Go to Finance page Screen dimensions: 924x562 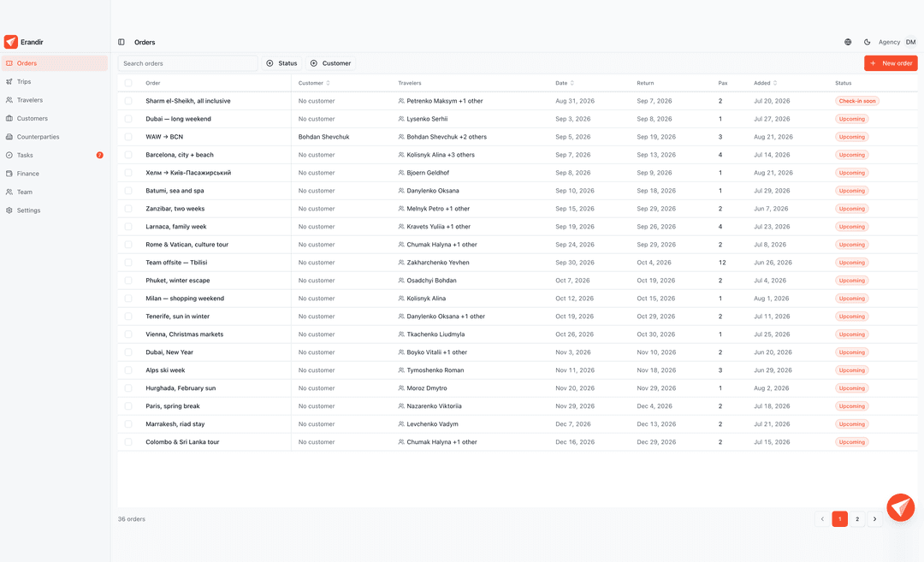coord(54,174)
